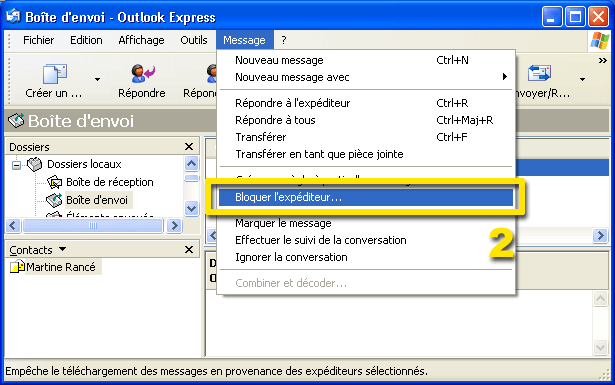Click the Envoyer/Recevoir toolbar icon
This screenshot has height=385, width=615.
(539, 73)
